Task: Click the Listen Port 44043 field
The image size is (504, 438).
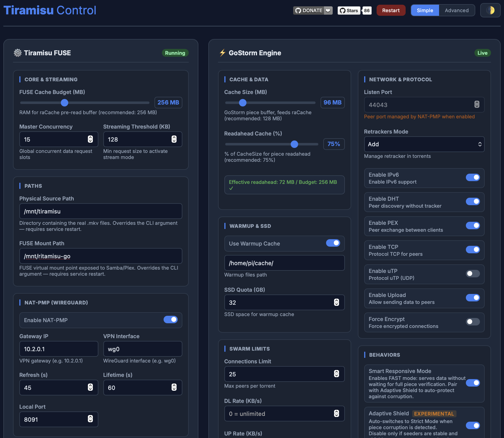Action: (x=424, y=105)
